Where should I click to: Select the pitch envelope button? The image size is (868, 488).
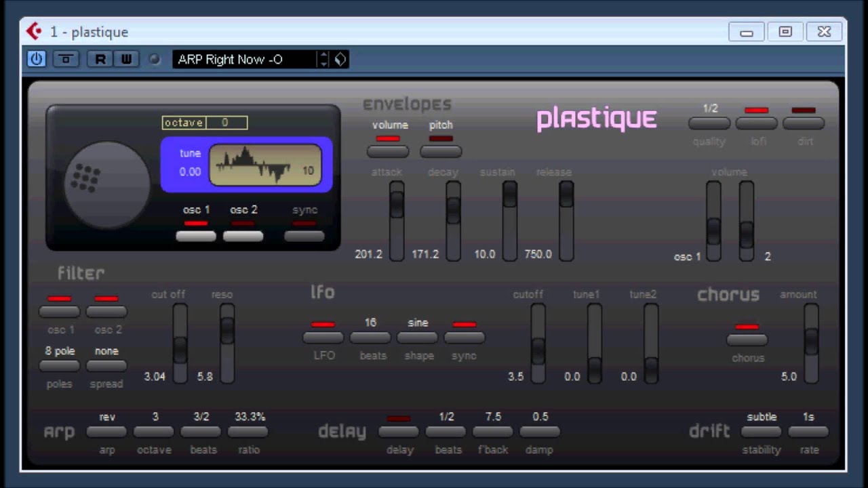click(x=441, y=151)
